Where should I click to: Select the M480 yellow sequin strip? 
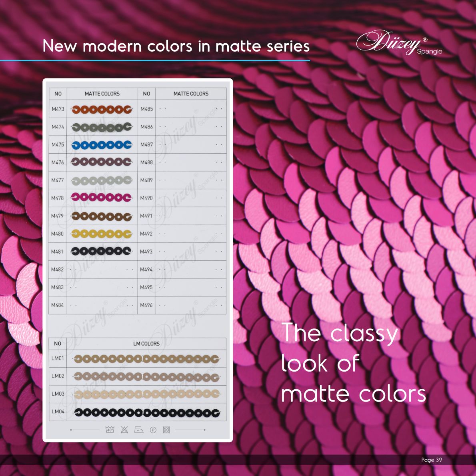[102, 234]
